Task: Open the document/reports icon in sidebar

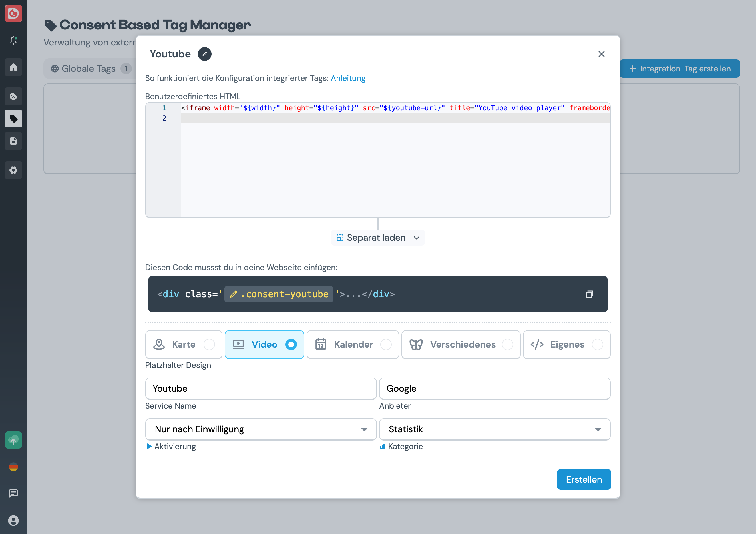Action: [13, 141]
